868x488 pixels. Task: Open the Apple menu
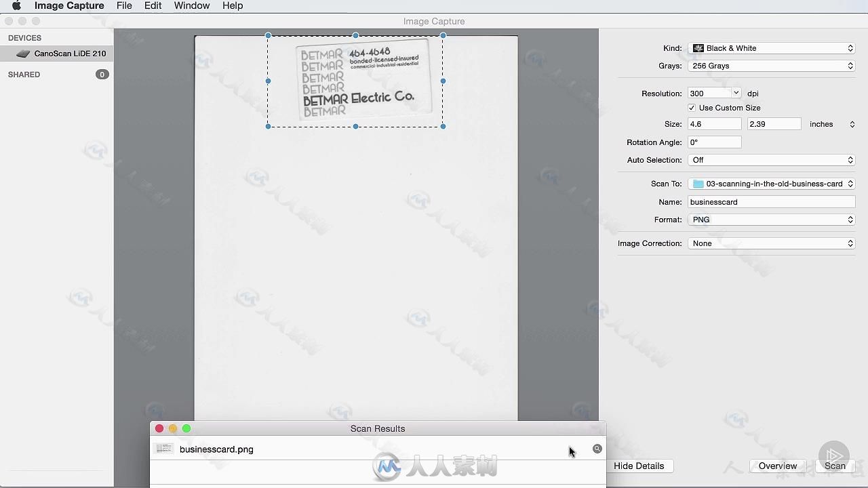pyautogui.click(x=16, y=5)
